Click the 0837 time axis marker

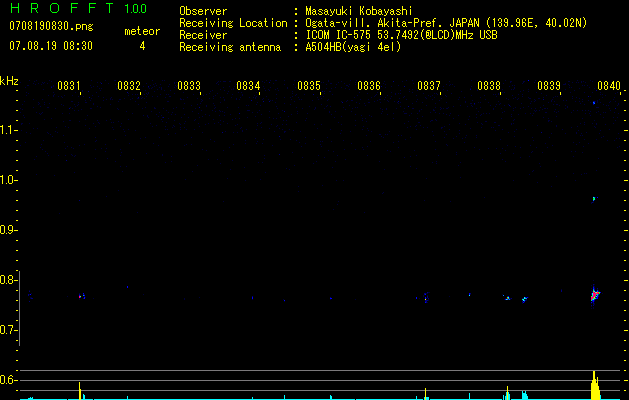[429, 86]
